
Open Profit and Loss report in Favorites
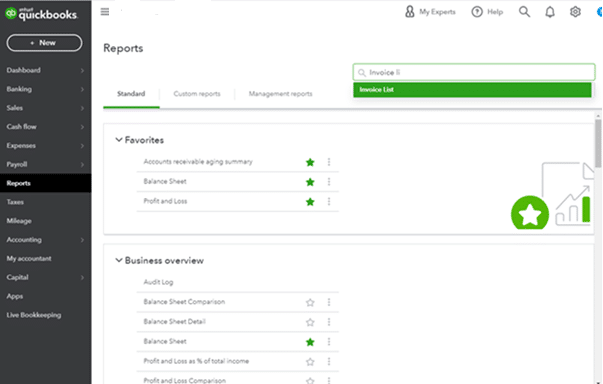(165, 201)
